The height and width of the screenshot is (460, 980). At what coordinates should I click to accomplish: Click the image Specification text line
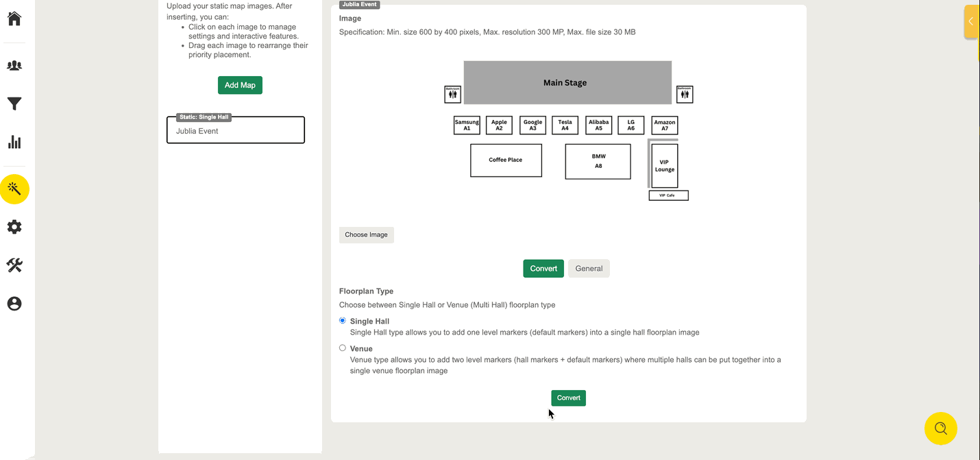(x=487, y=32)
